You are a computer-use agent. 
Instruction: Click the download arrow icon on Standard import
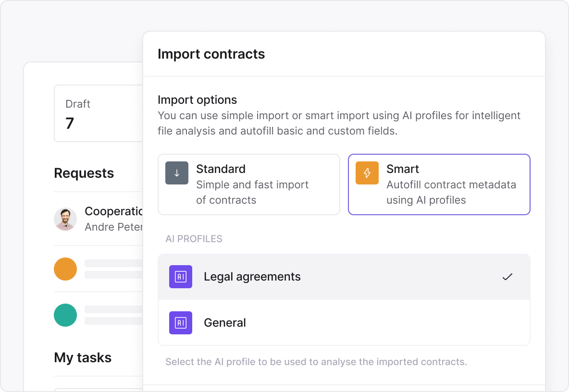177,172
